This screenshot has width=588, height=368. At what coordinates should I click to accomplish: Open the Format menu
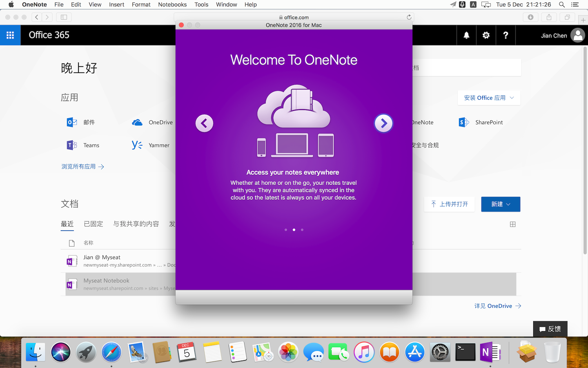(x=141, y=4)
